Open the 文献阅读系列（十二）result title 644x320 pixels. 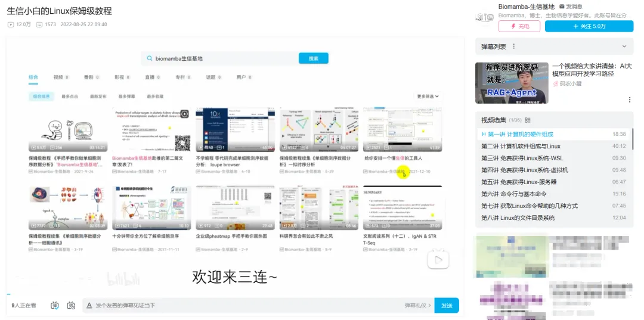coord(400,239)
